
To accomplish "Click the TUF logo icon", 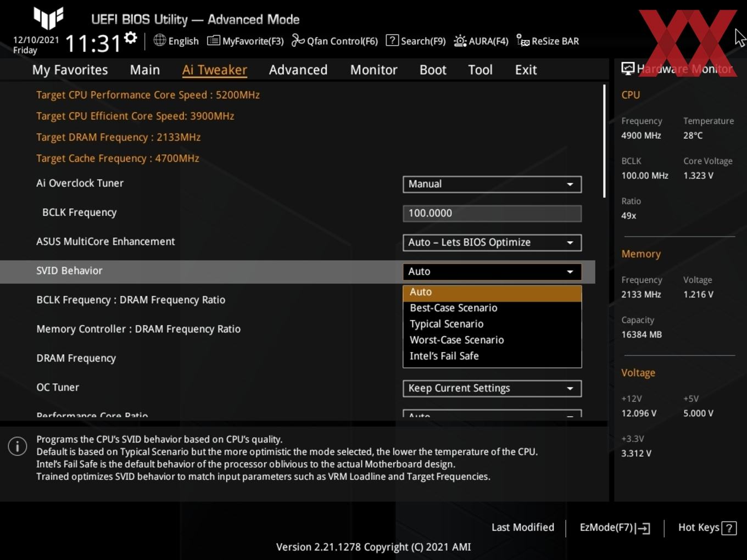I will (x=49, y=18).
